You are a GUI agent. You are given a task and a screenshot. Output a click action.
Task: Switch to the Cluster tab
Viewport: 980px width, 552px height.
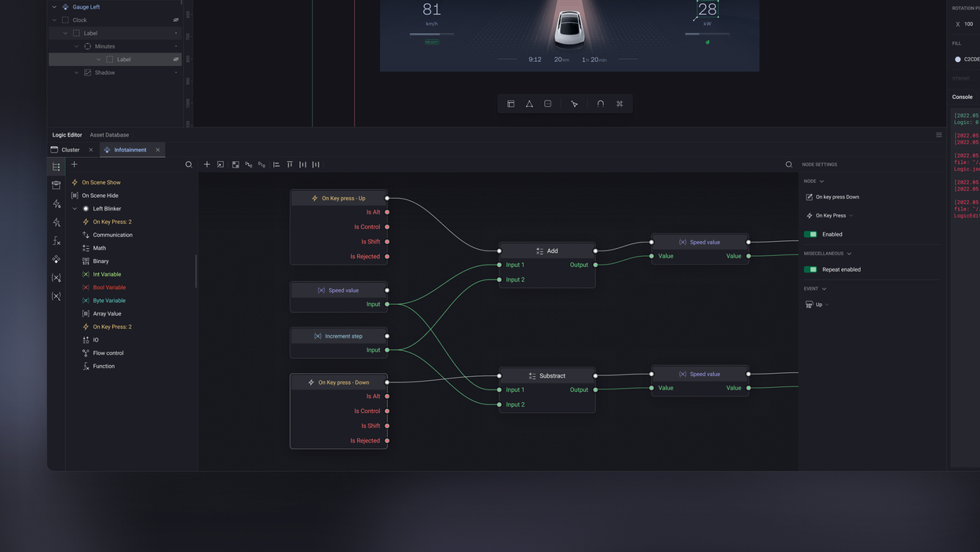[x=71, y=150]
